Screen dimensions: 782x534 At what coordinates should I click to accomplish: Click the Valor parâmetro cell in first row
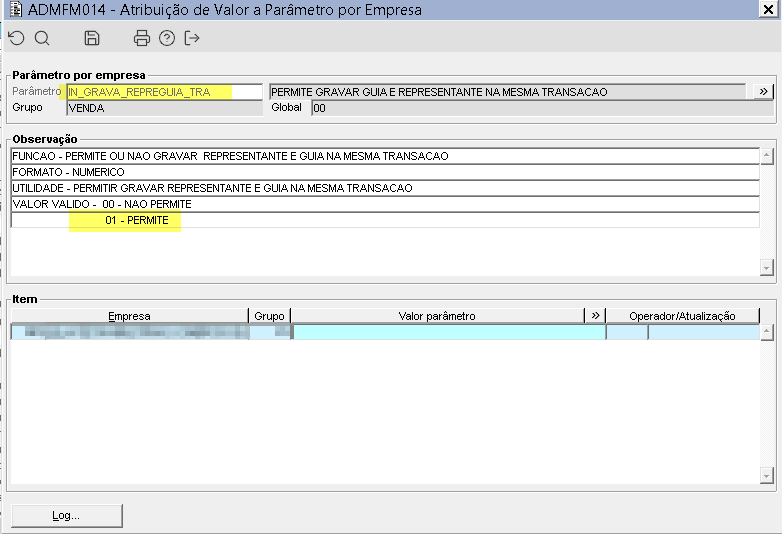pyautogui.click(x=449, y=332)
